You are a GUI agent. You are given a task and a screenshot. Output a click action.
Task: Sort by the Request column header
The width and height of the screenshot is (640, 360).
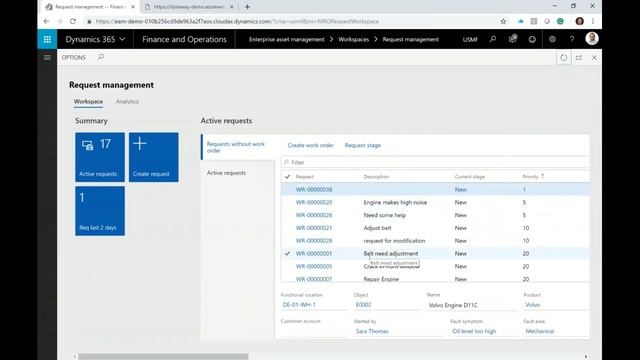pyautogui.click(x=304, y=177)
